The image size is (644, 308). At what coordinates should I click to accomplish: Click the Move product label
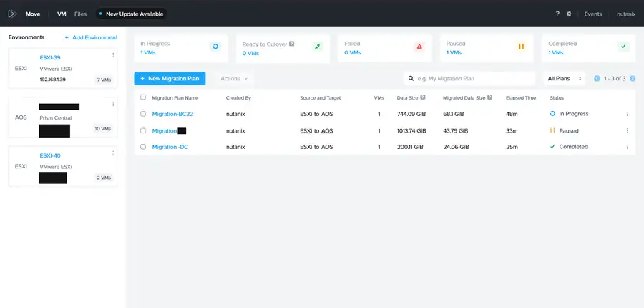tap(33, 14)
